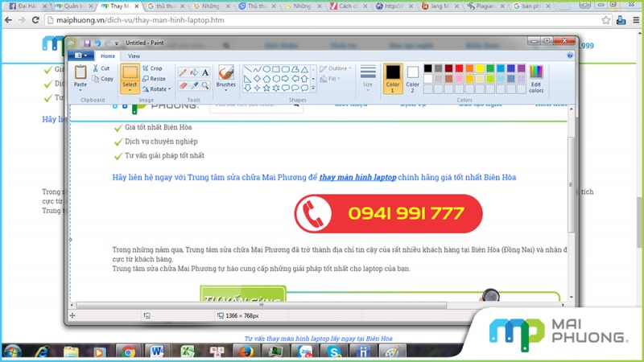The width and height of the screenshot is (644, 362).
Task: Cut the selection with the scissors button
Action: [101, 68]
